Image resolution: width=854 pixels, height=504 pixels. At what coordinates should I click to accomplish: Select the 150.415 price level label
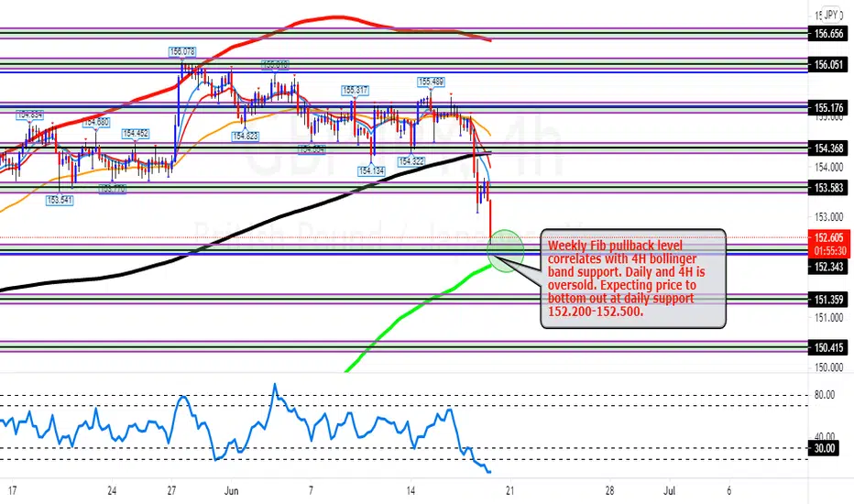[x=828, y=347]
